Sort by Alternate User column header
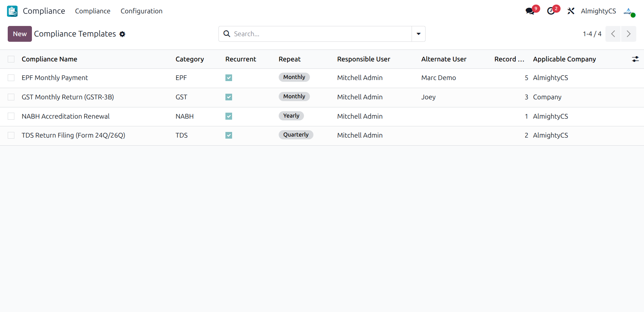This screenshot has width=644, height=312. (x=444, y=59)
